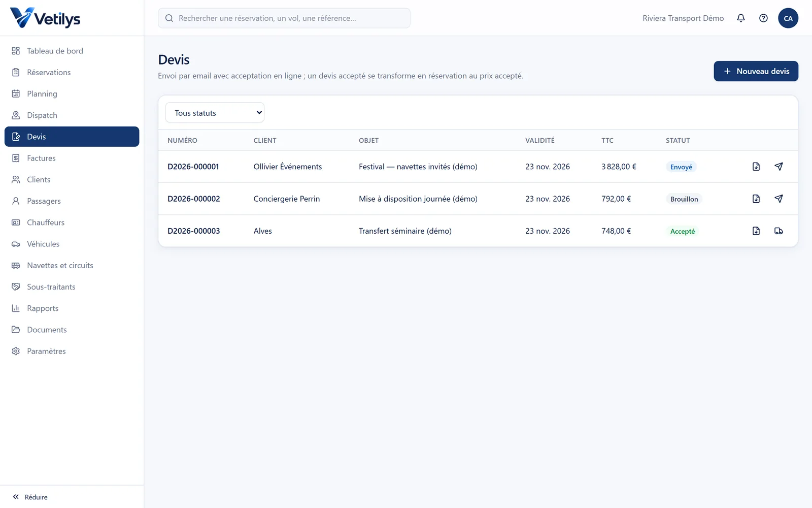
Task: Open Planning section
Action: click(x=72, y=94)
